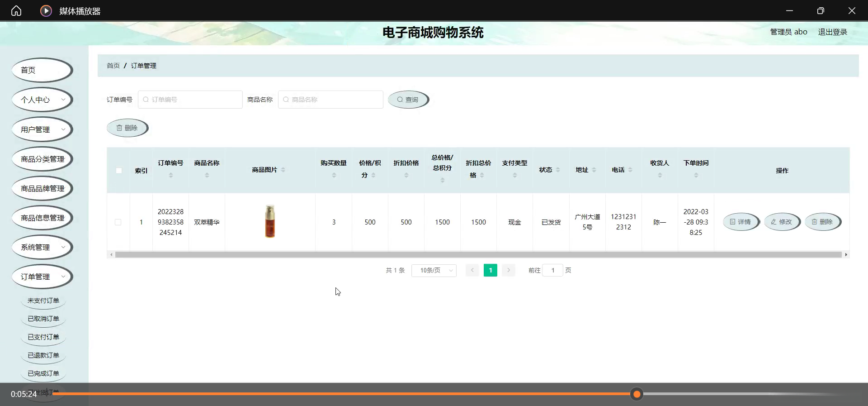Select 已完成订单 submenu item
The image size is (868, 406).
43,373
